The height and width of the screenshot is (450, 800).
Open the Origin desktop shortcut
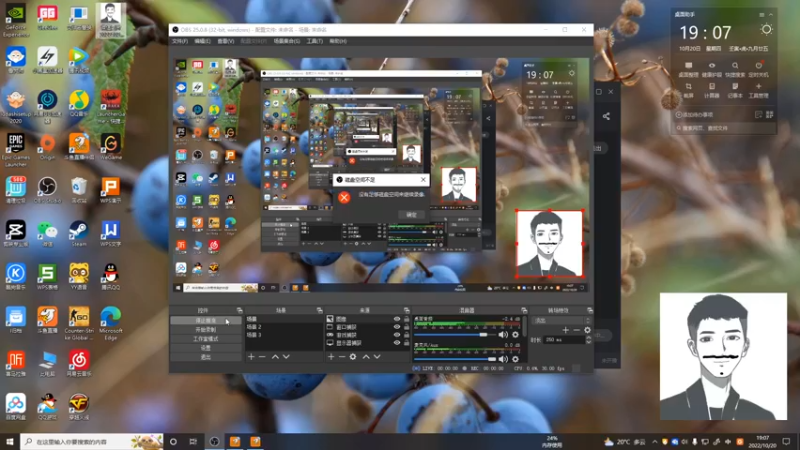pyautogui.click(x=47, y=147)
